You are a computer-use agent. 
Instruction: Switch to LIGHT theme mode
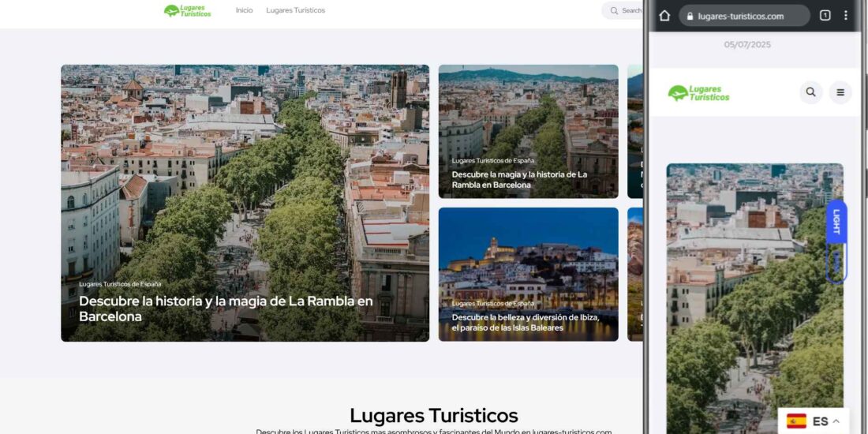(x=836, y=222)
